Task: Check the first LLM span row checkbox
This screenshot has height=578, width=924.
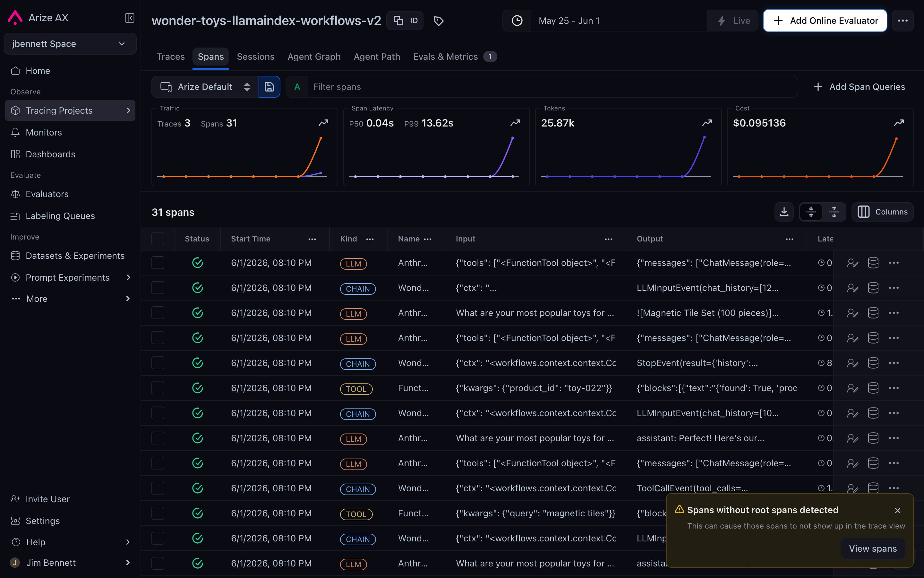Action: click(158, 263)
